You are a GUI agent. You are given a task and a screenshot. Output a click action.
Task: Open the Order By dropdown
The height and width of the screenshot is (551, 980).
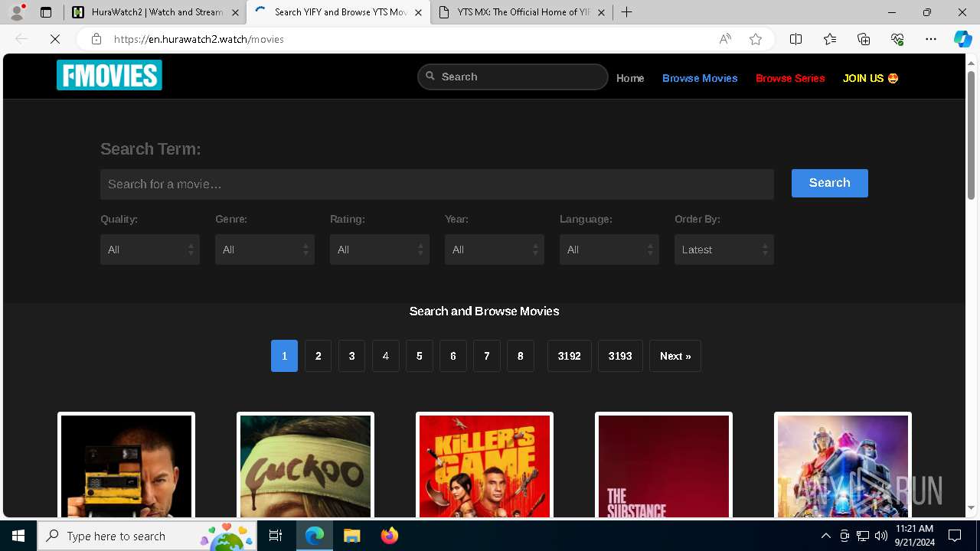click(x=724, y=249)
